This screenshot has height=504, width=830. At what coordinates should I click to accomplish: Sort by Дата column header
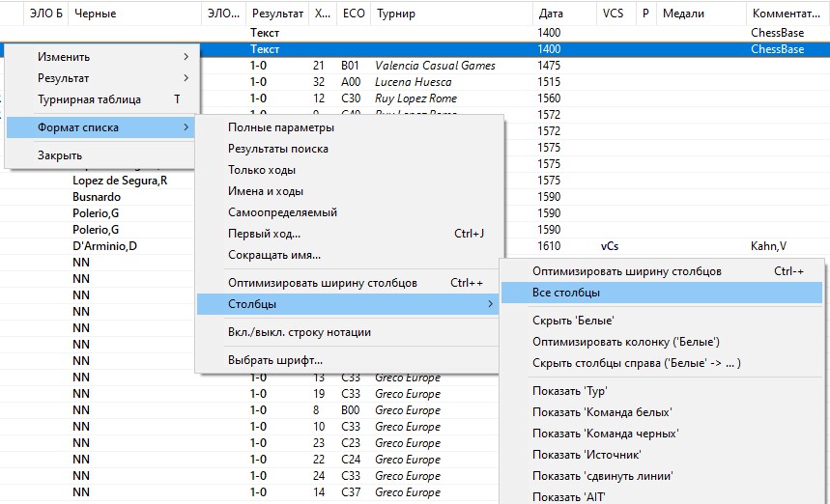[564, 14]
